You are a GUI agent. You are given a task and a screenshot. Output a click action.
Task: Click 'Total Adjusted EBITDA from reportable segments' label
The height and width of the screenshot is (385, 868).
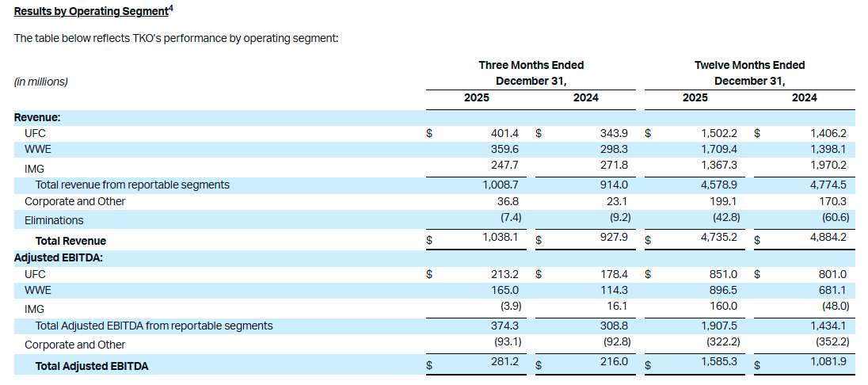click(x=154, y=326)
